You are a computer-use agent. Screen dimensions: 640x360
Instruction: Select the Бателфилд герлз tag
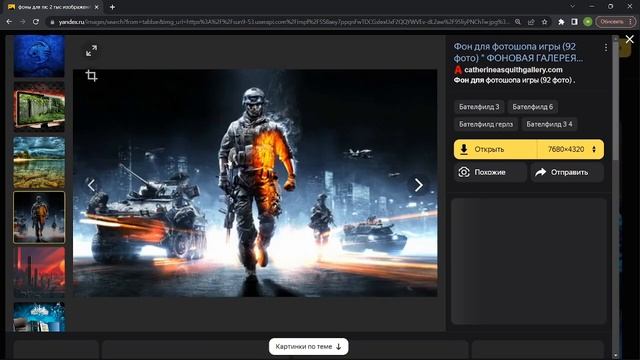[486, 124]
